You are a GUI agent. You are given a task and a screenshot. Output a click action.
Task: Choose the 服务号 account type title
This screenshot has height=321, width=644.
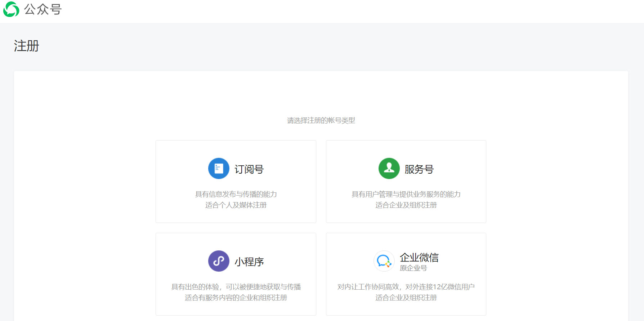pyautogui.click(x=419, y=169)
